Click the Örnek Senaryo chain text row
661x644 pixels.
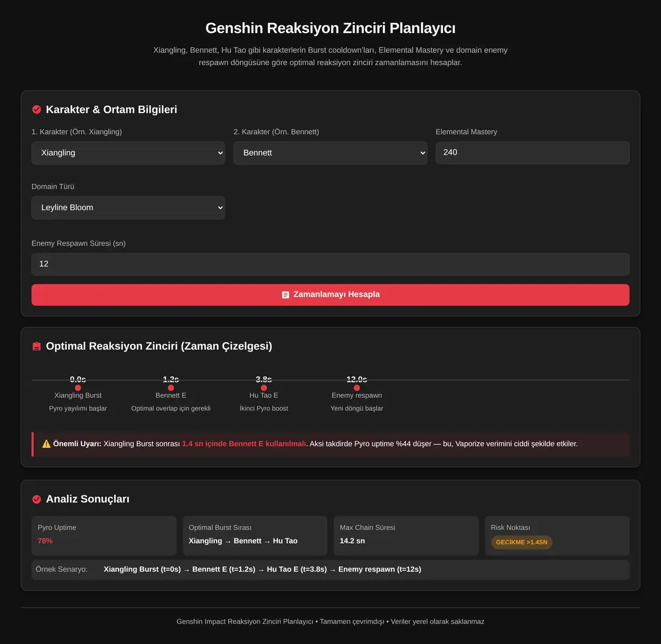pyautogui.click(x=330, y=570)
